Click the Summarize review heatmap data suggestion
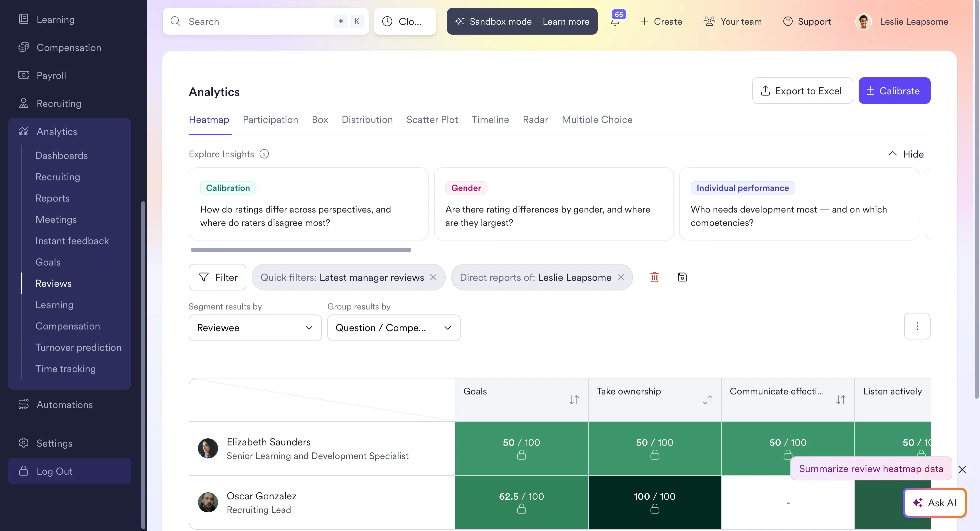Viewport: 980px width, 531px height. (871, 468)
